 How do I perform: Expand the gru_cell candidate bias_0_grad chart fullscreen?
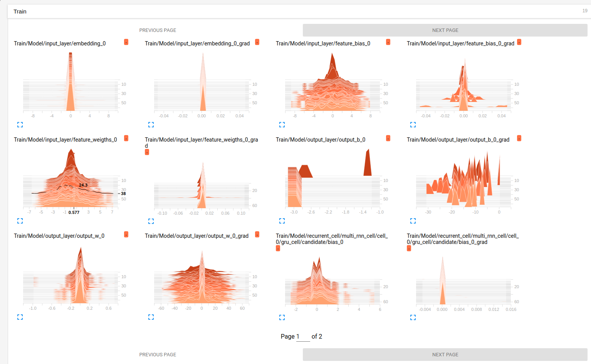413,317
